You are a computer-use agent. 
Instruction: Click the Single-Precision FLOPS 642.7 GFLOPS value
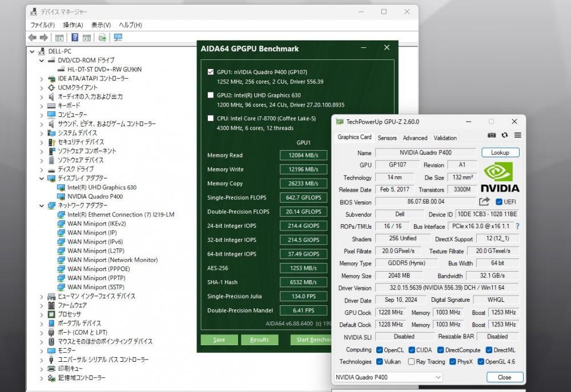[303, 197]
